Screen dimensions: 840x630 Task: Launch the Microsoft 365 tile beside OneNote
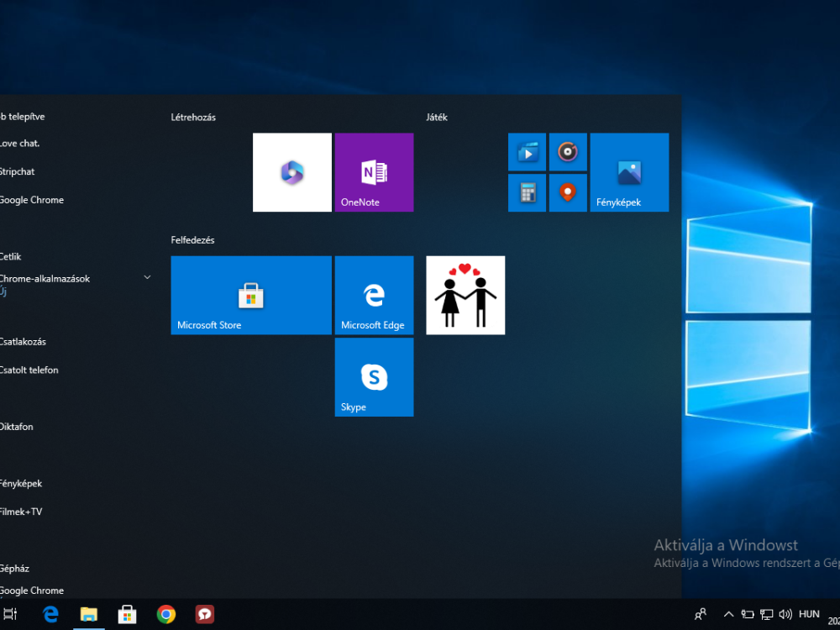tap(291, 172)
